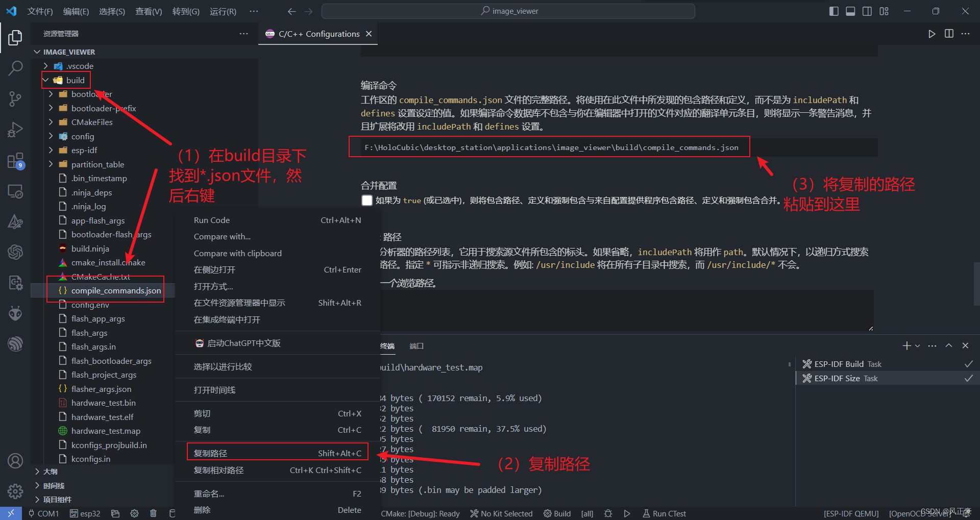This screenshot has width=980, height=520.
Task: Open the Accounts icon in activity bar
Action: pos(15,461)
